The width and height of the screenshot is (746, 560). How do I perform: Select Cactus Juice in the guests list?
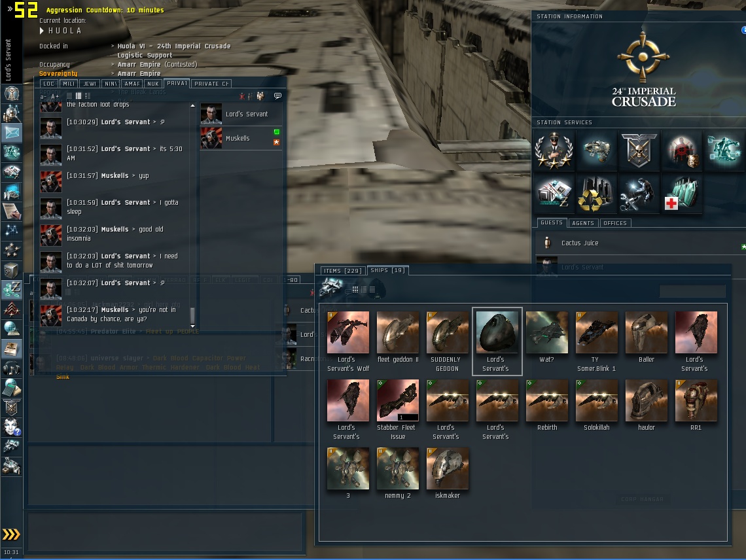640,243
